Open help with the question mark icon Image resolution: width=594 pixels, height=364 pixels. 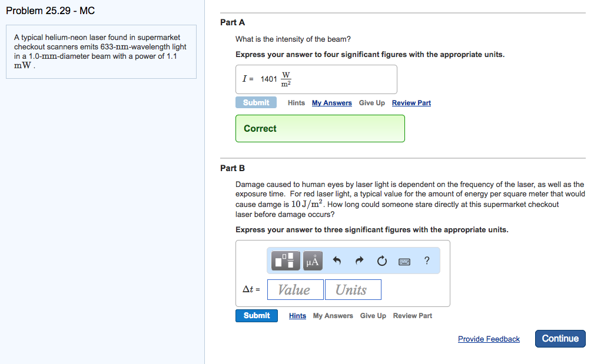427,261
